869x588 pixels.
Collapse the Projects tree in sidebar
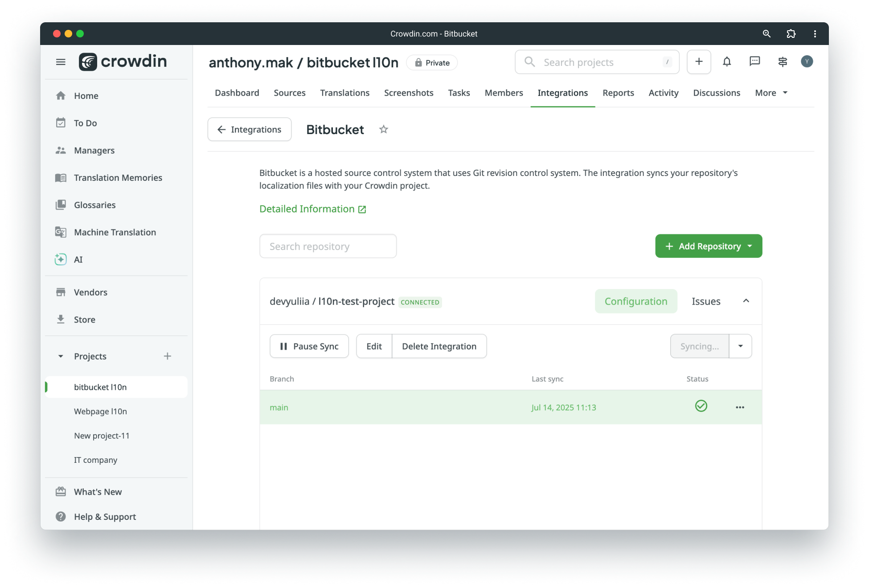[x=61, y=356]
